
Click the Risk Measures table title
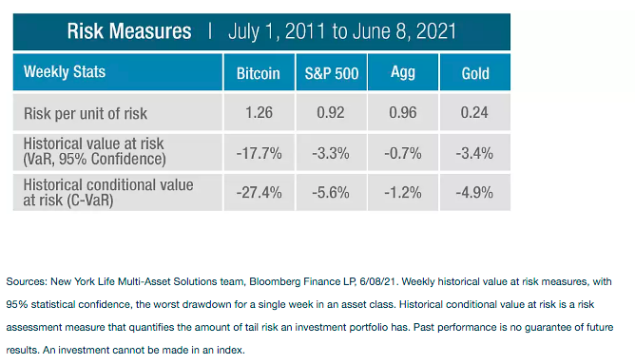128,31
